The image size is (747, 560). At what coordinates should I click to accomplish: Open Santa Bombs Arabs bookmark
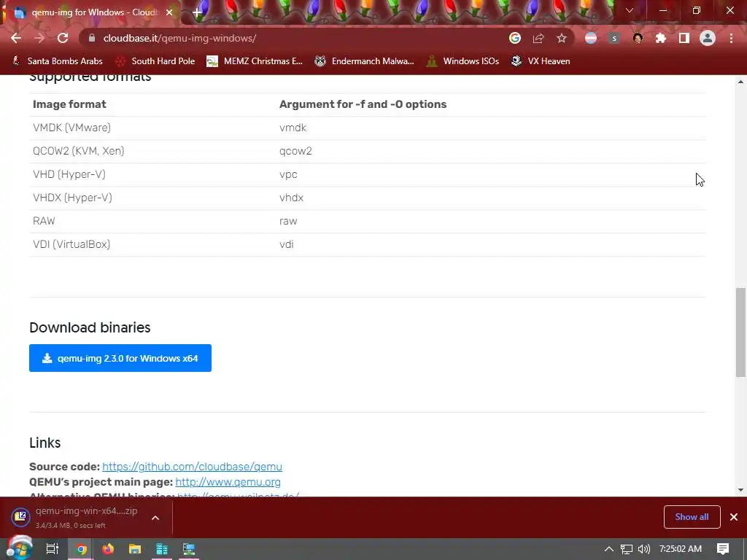pos(58,61)
